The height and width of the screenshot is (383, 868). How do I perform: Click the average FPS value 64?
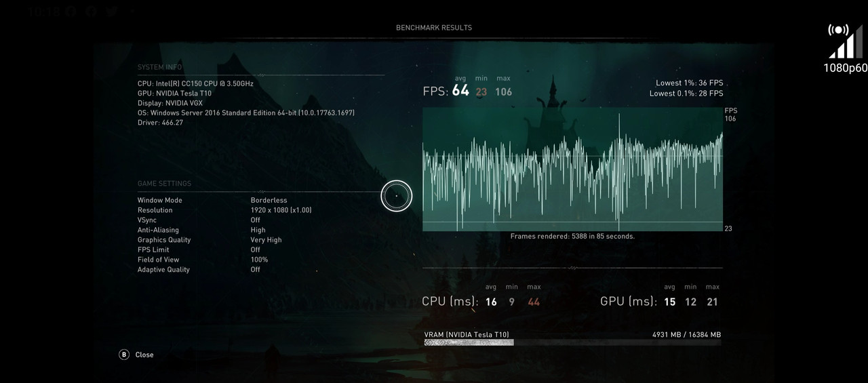point(461,91)
